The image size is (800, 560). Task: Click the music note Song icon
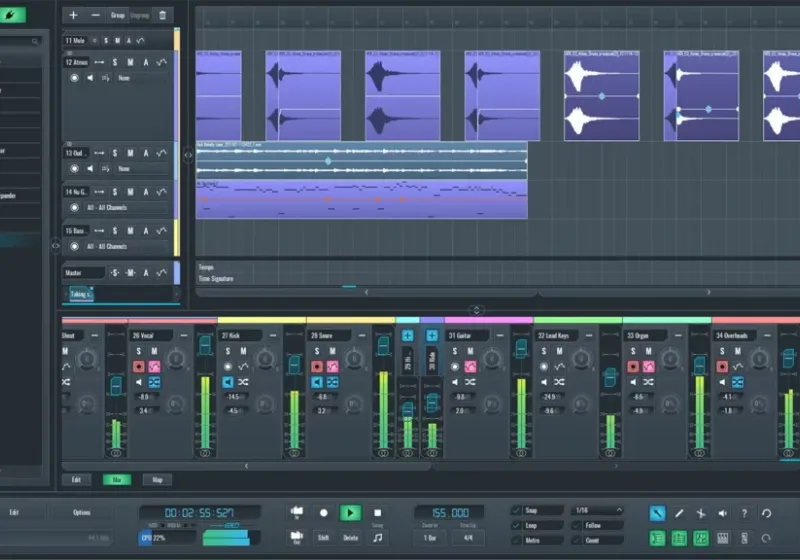tap(378, 538)
